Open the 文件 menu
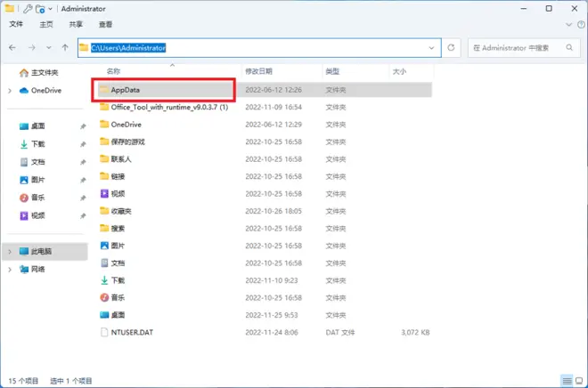Screen dimensions: 588x388 pyautogui.click(x=16, y=24)
